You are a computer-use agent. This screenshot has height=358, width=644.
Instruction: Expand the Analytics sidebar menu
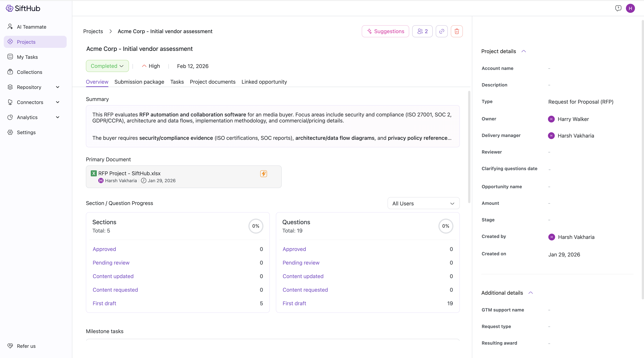(57, 117)
